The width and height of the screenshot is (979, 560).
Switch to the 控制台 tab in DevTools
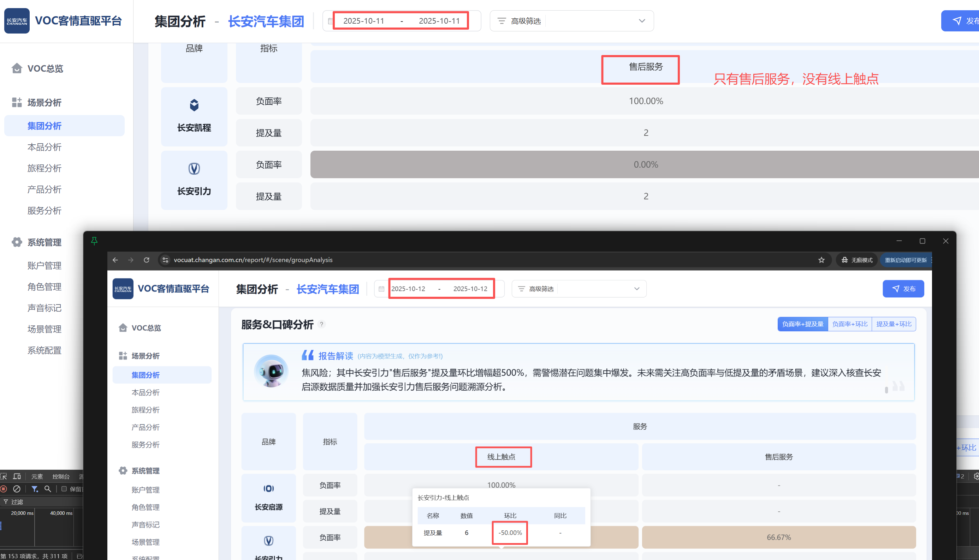(61, 476)
